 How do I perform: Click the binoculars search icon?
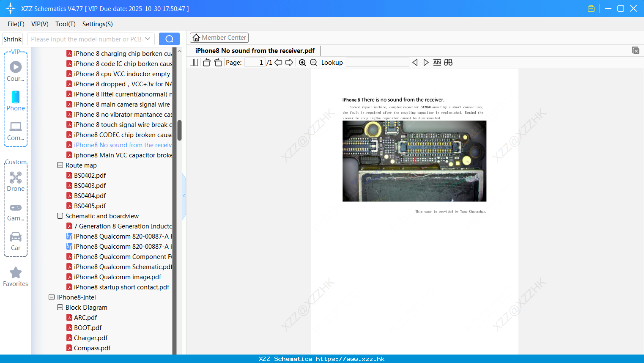[448, 62]
